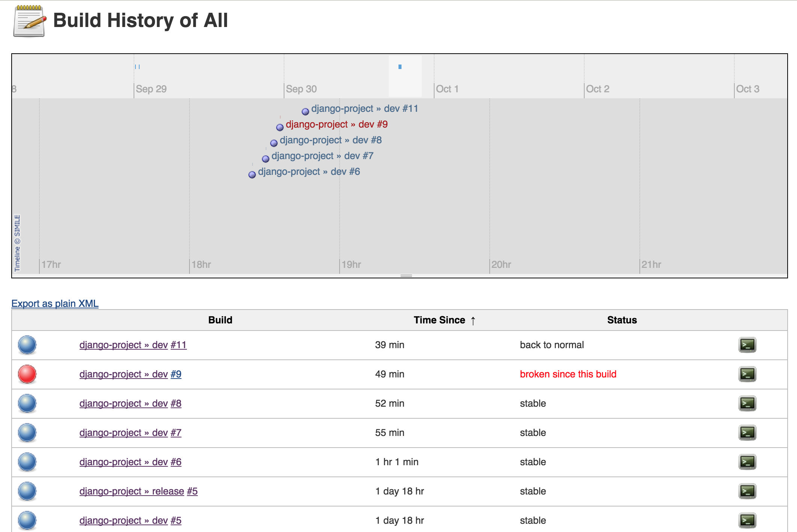Viewport: 797px width, 532px height.
Task: Sort table by Build column
Action: [220, 320]
